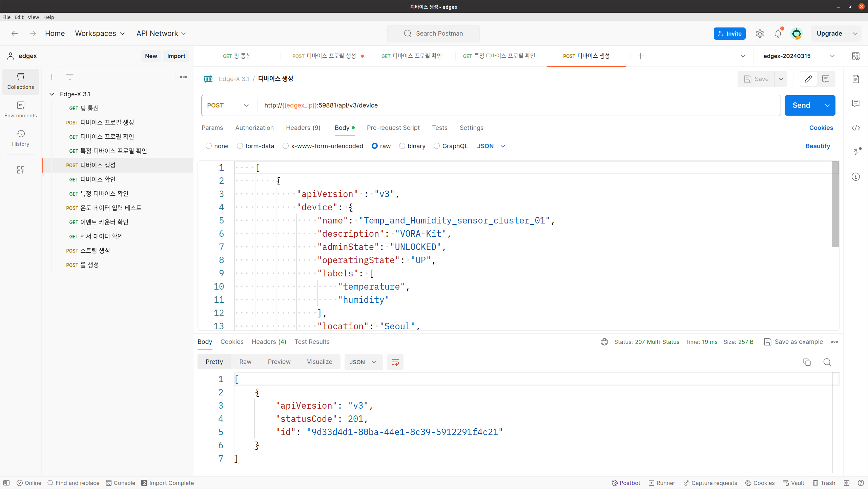Open the edgex-20240315 environment dropdown
Image resolution: width=868 pixels, height=489 pixels.
tap(799, 56)
